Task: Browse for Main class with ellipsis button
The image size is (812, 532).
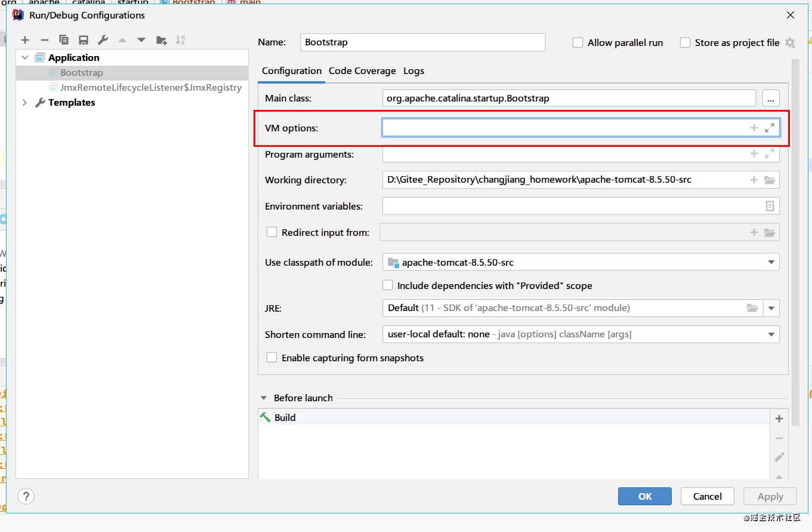Action: [771, 99]
